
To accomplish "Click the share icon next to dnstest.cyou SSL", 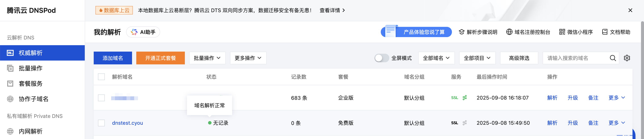I will pos(464,123).
